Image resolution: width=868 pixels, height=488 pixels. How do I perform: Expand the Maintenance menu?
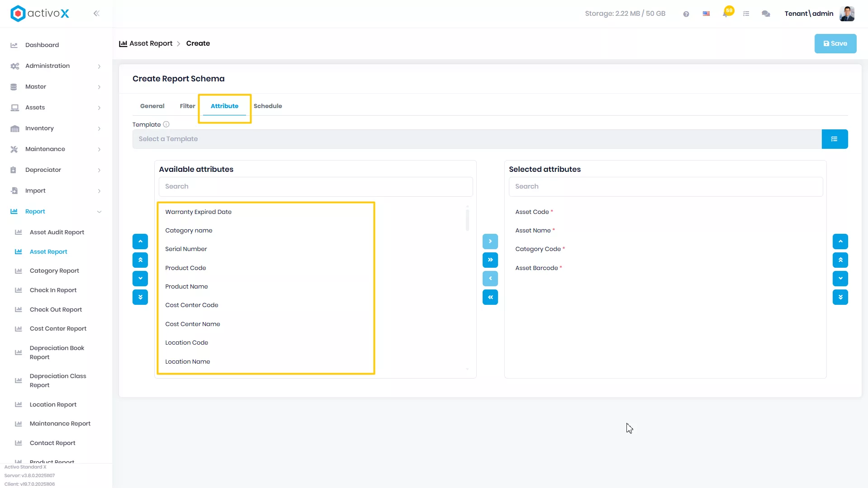56,149
